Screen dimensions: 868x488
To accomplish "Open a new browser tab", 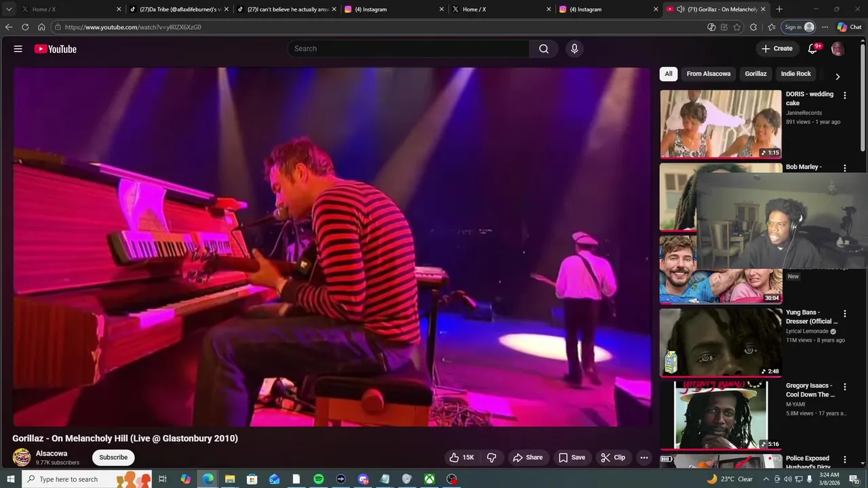I will (779, 9).
